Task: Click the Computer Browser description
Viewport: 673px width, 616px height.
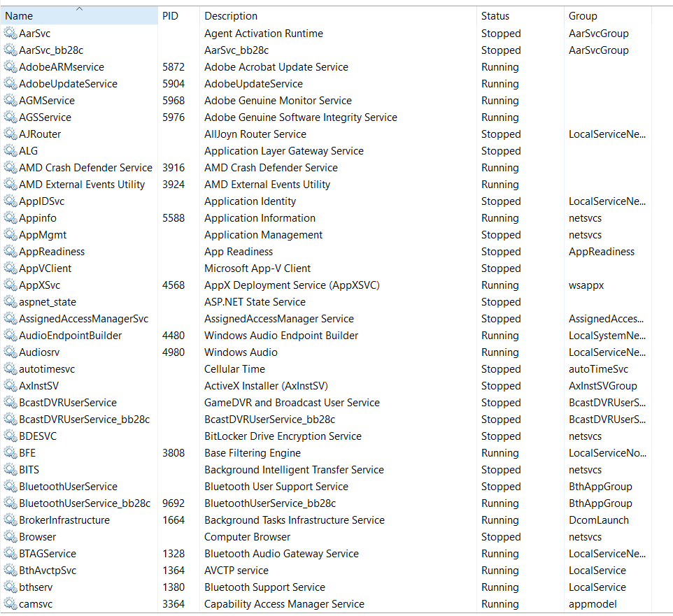Action: (x=247, y=537)
